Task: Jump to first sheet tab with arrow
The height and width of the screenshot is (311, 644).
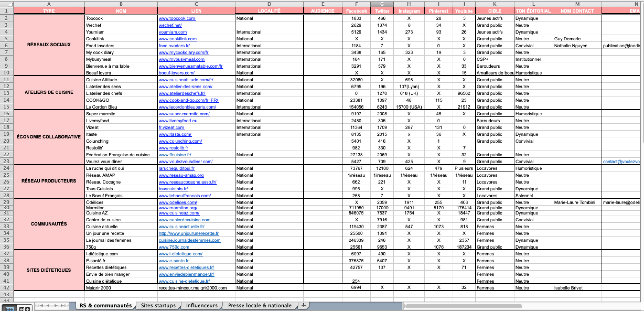Action: [x=41, y=305]
